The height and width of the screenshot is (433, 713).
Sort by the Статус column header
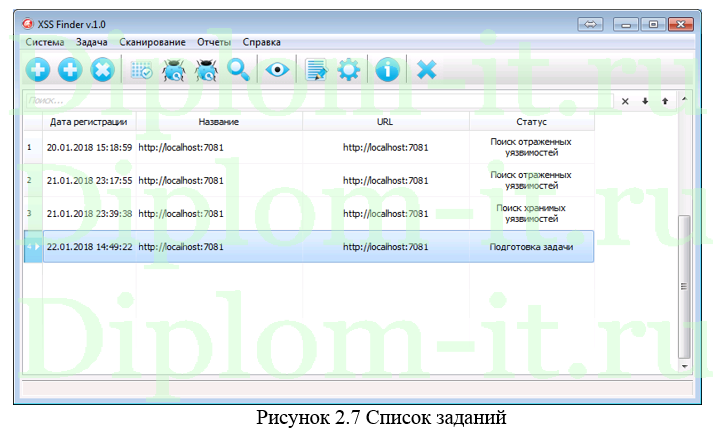pos(532,122)
